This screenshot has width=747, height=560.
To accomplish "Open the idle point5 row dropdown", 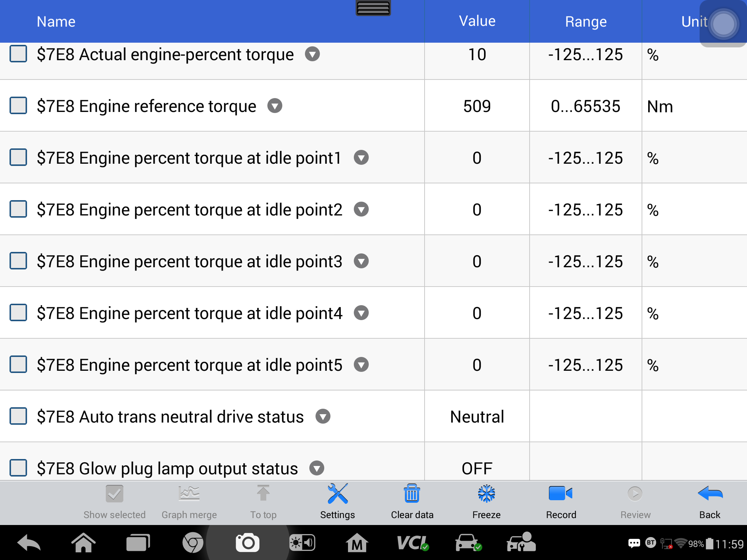I will pyautogui.click(x=361, y=365).
